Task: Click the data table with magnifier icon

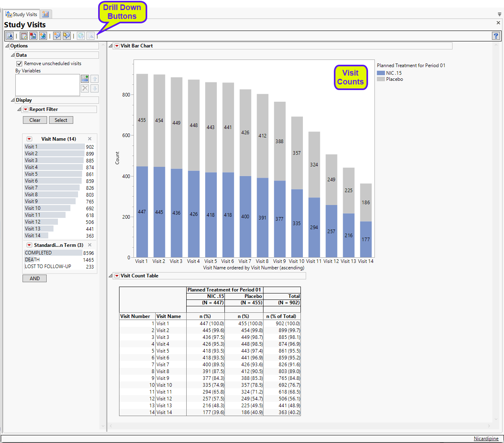Action: coord(24,36)
